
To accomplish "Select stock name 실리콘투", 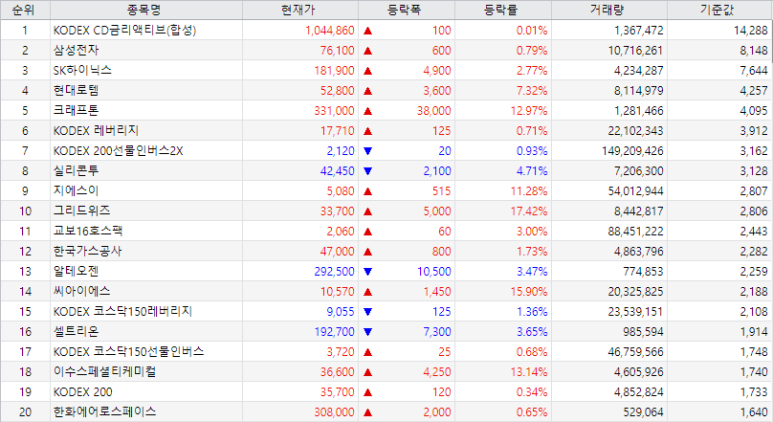I will coord(76,171).
